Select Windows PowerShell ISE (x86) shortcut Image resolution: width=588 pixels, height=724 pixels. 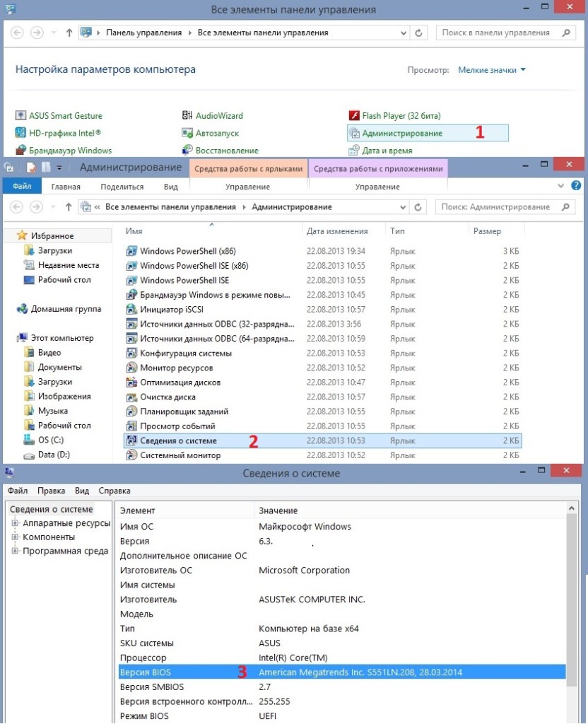tap(187, 266)
